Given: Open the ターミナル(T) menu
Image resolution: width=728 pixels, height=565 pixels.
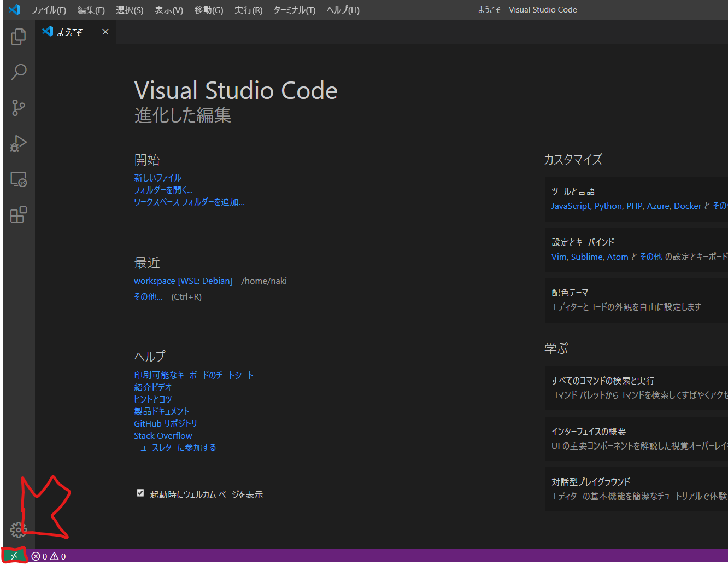Looking at the screenshot, I should click(x=295, y=10).
